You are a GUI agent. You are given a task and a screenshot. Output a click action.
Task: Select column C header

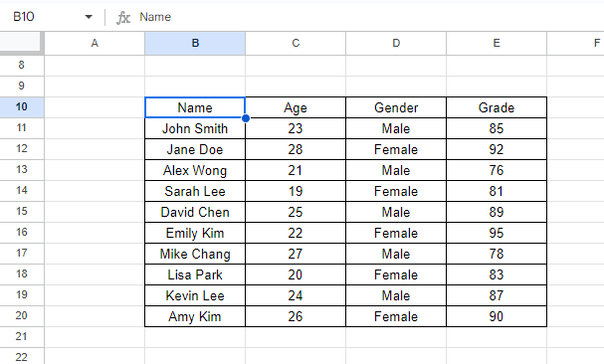(296, 43)
